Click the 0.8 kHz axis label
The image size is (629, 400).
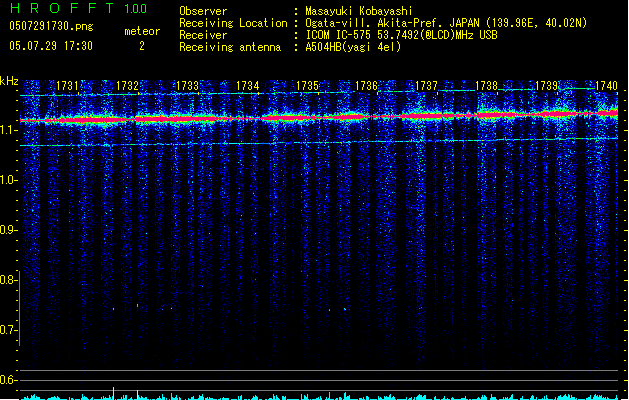8,280
